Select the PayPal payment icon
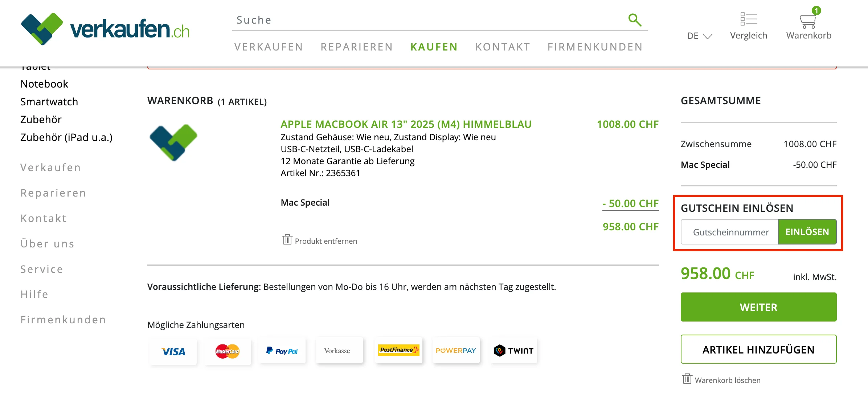 (x=282, y=350)
